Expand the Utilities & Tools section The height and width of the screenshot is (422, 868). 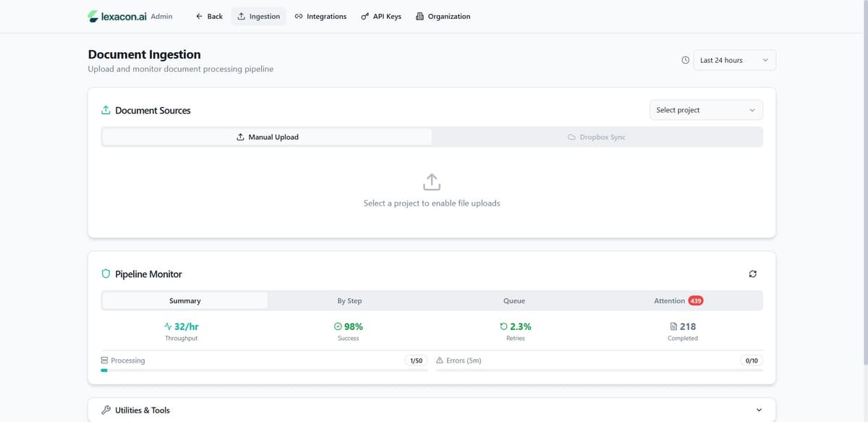(758, 410)
